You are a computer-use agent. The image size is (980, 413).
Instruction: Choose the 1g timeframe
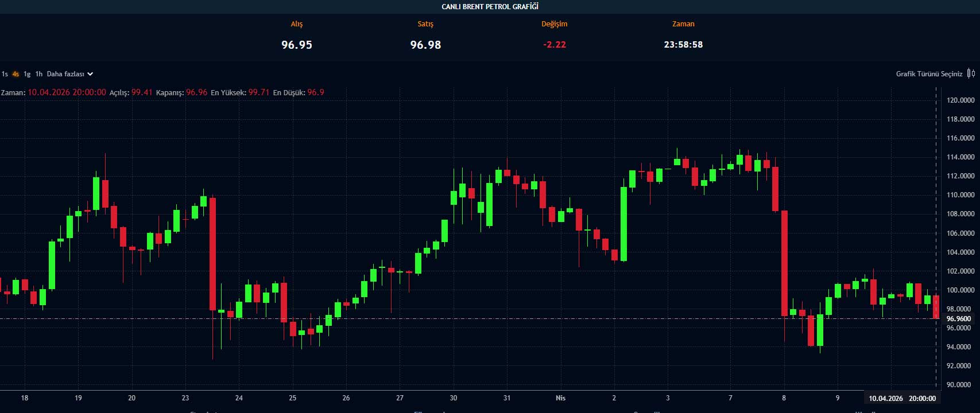click(x=27, y=74)
